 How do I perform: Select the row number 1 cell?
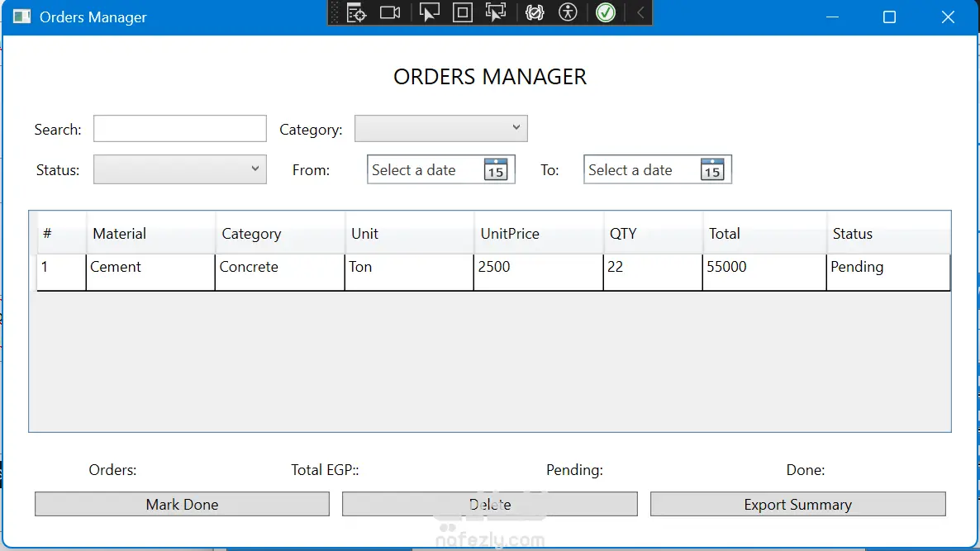61,272
